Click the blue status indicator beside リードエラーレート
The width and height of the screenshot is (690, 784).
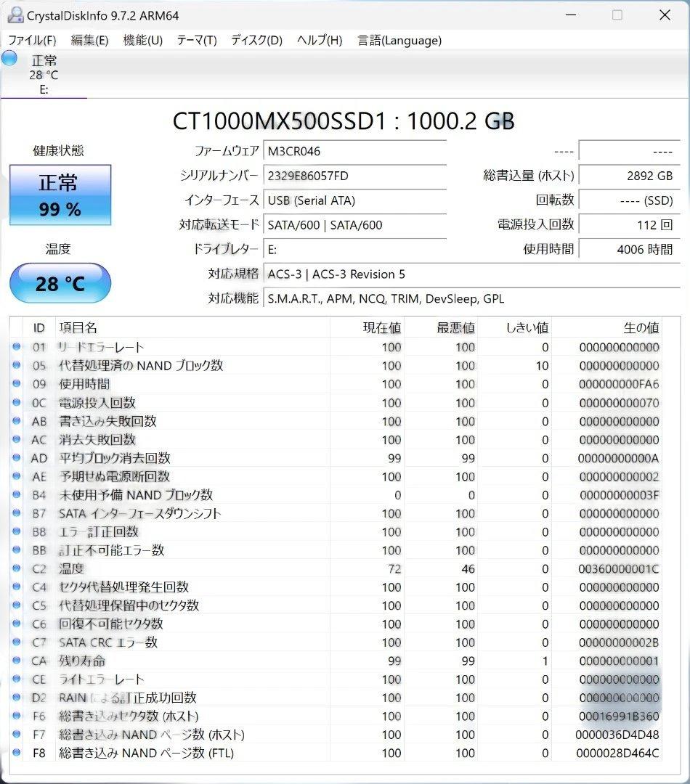[x=16, y=347]
